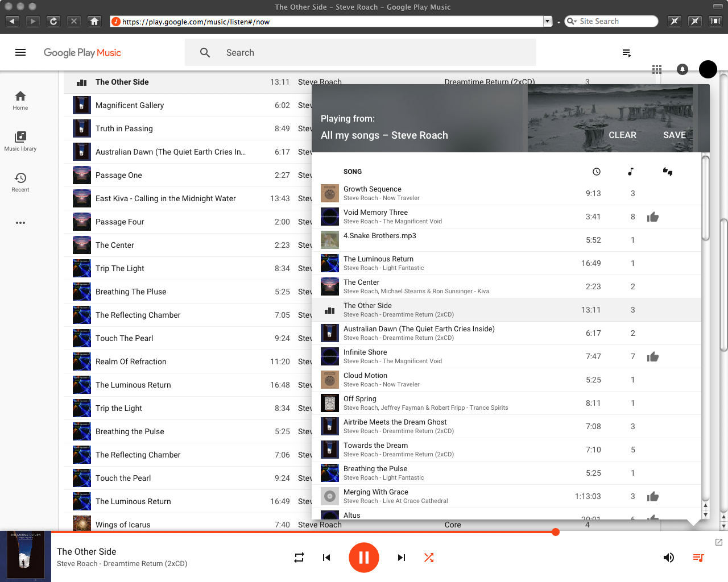
Task: Pause the current song
Action: click(x=364, y=558)
